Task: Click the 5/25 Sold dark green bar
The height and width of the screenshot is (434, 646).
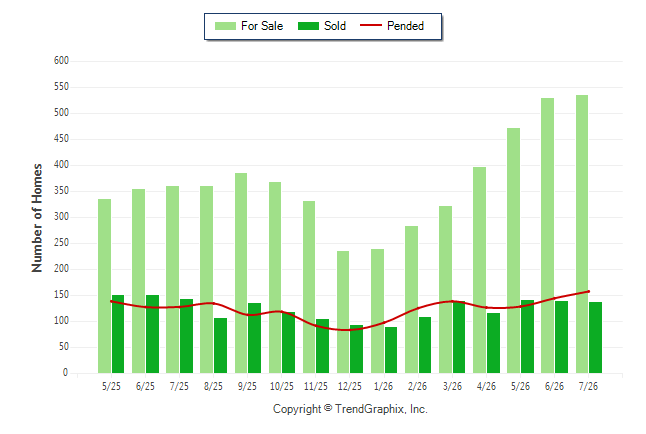Action: click(118, 334)
